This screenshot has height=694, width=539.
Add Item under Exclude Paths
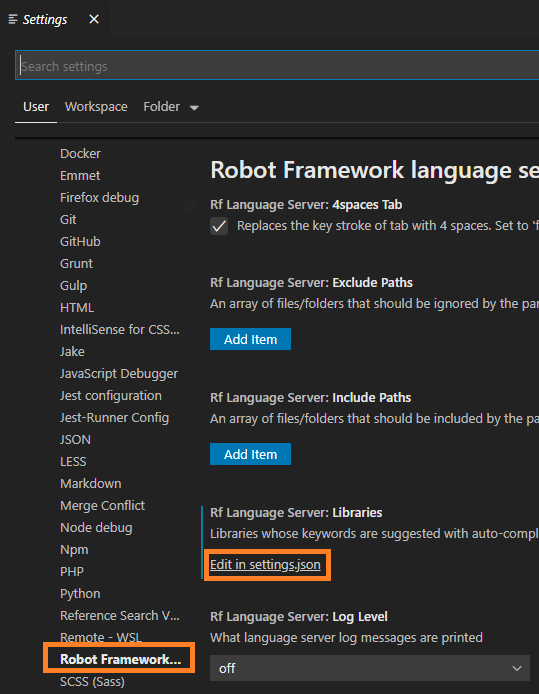[x=250, y=339]
